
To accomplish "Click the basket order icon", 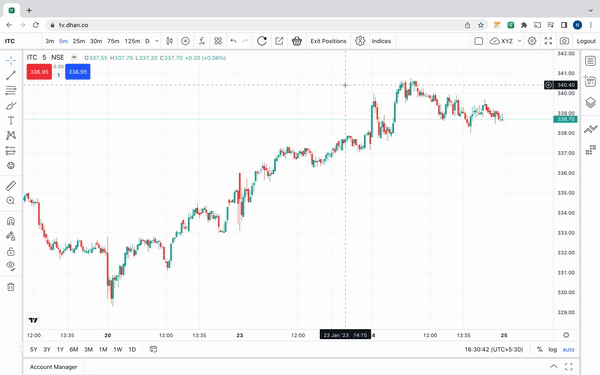I will point(297,41).
